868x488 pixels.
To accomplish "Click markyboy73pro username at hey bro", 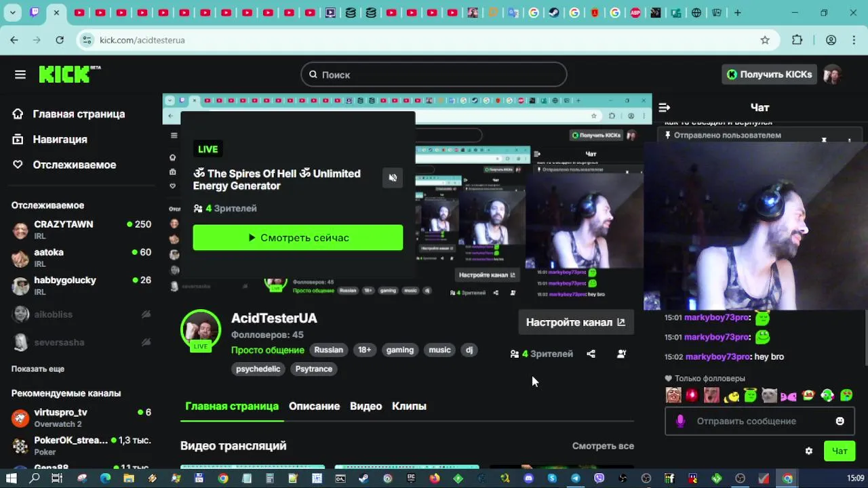I will (x=717, y=357).
